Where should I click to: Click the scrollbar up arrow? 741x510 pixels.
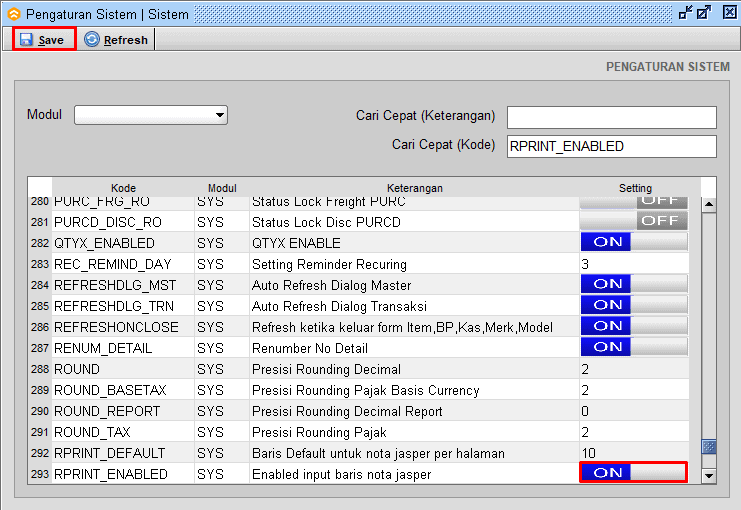coord(709,205)
